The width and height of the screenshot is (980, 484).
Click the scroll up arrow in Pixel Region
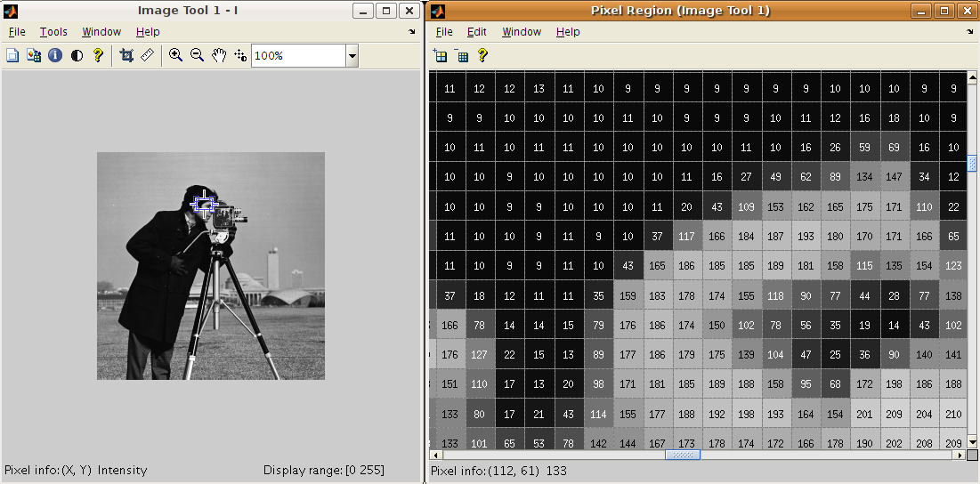tap(972, 77)
